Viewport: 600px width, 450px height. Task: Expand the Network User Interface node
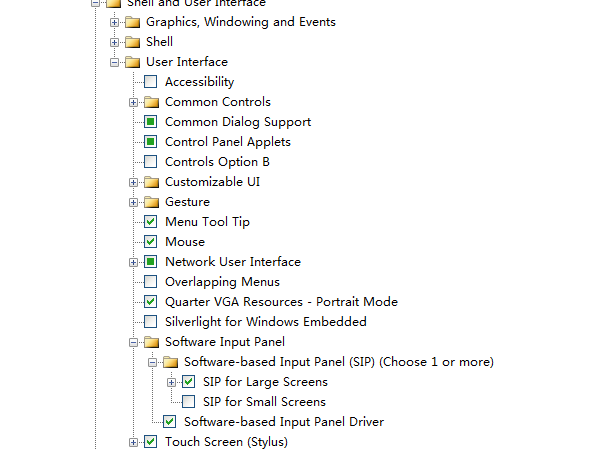coord(133,262)
